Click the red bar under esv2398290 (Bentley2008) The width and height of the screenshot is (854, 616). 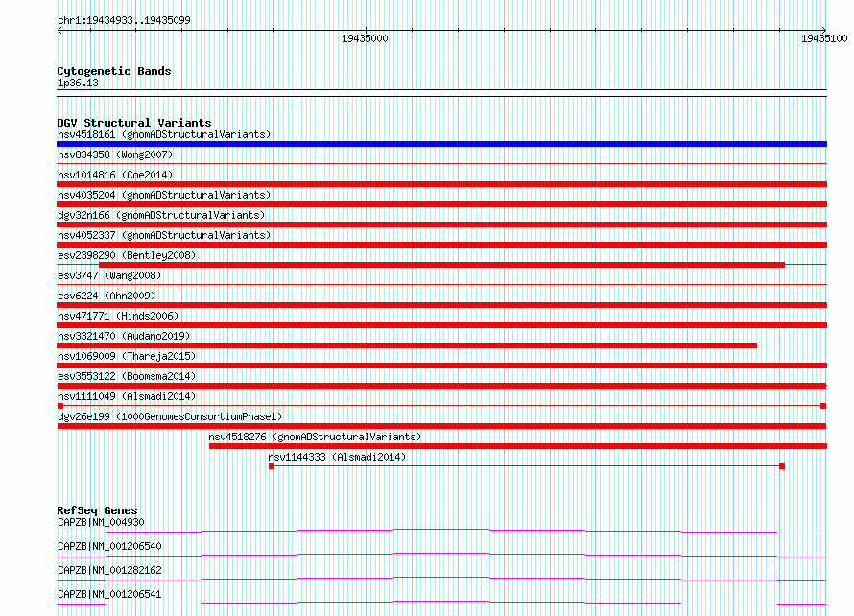coord(441,265)
